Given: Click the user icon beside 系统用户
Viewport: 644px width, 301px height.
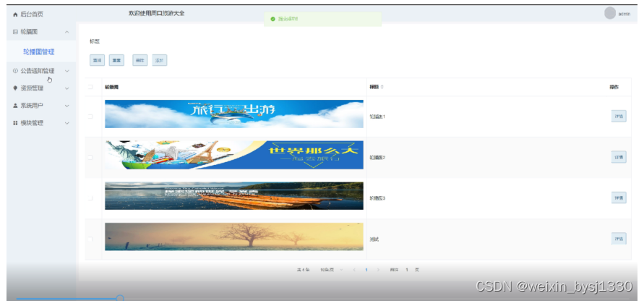Looking at the screenshot, I should [x=16, y=105].
